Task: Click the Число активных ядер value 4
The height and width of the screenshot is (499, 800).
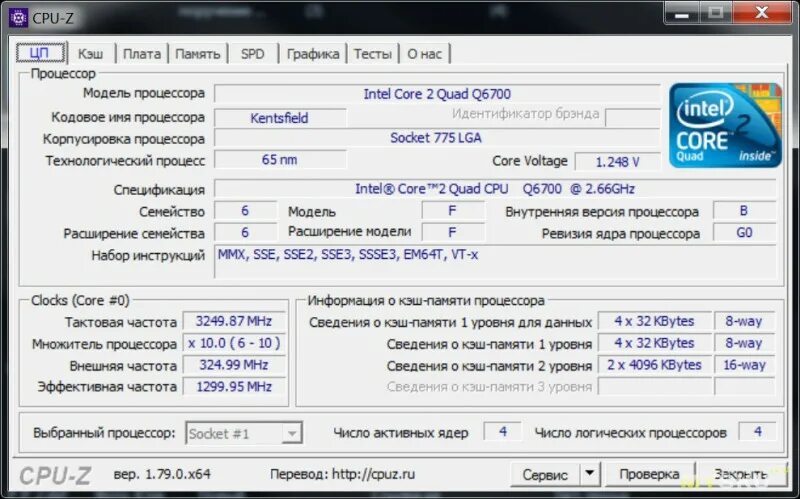Action: 503,432
